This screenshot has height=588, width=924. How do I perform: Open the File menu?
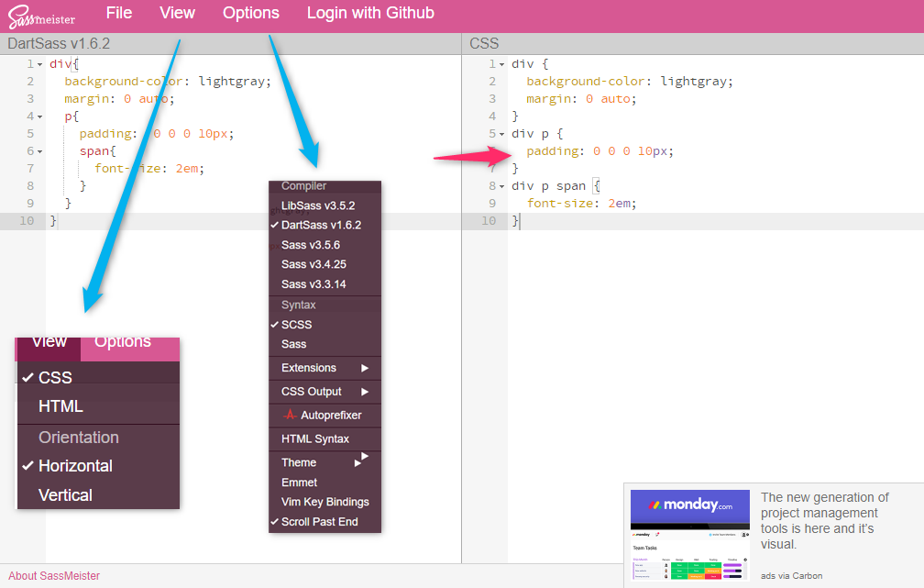119,13
